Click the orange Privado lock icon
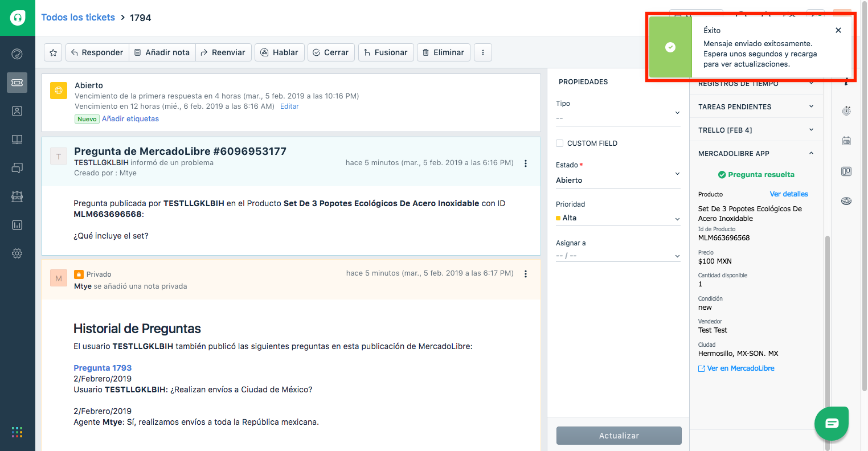The width and height of the screenshot is (868, 451). click(x=79, y=274)
